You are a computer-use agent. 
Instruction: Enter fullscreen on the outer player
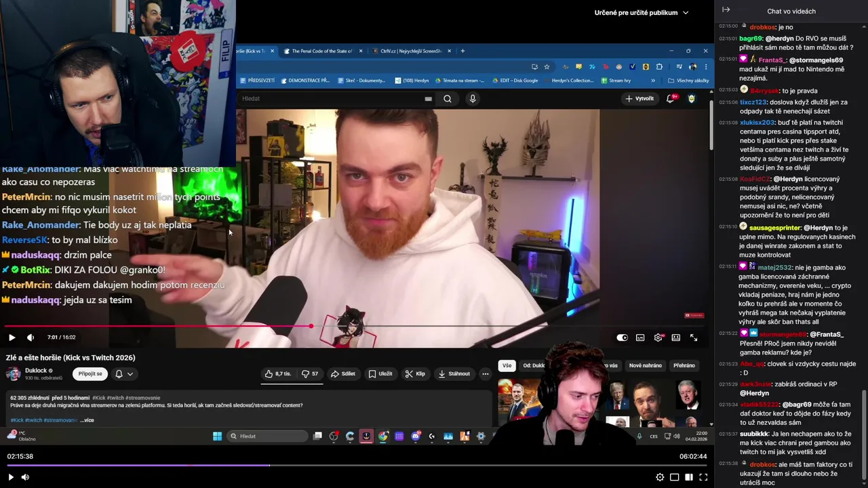(x=703, y=477)
